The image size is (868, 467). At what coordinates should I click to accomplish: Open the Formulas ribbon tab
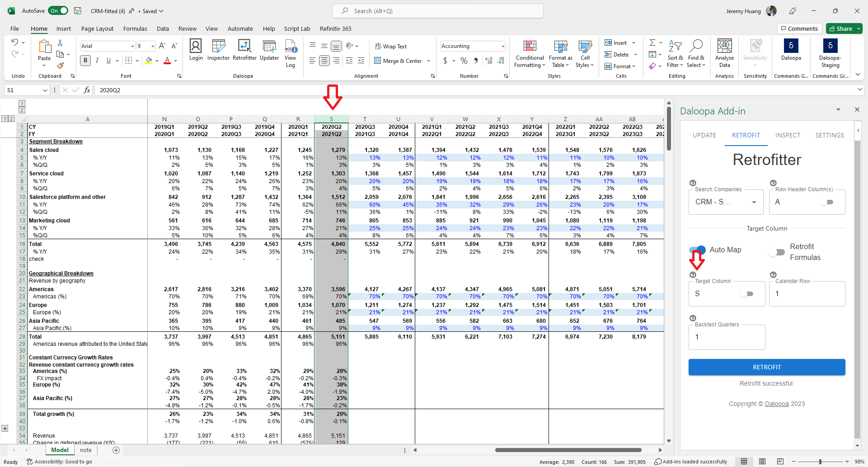[135, 28]
